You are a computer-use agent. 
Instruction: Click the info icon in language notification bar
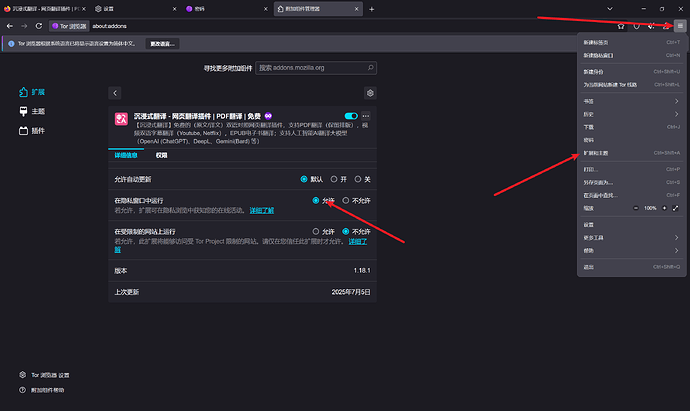(11, 44)
